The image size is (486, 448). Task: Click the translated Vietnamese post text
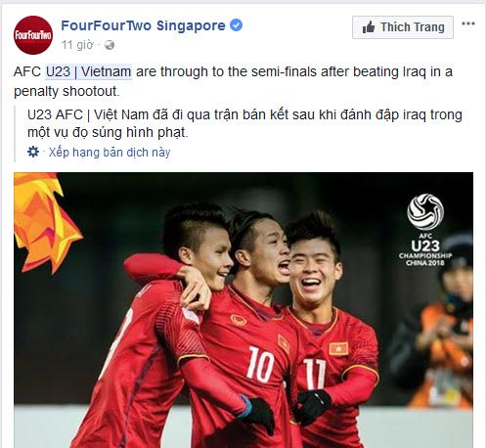[x=244, y=123]
